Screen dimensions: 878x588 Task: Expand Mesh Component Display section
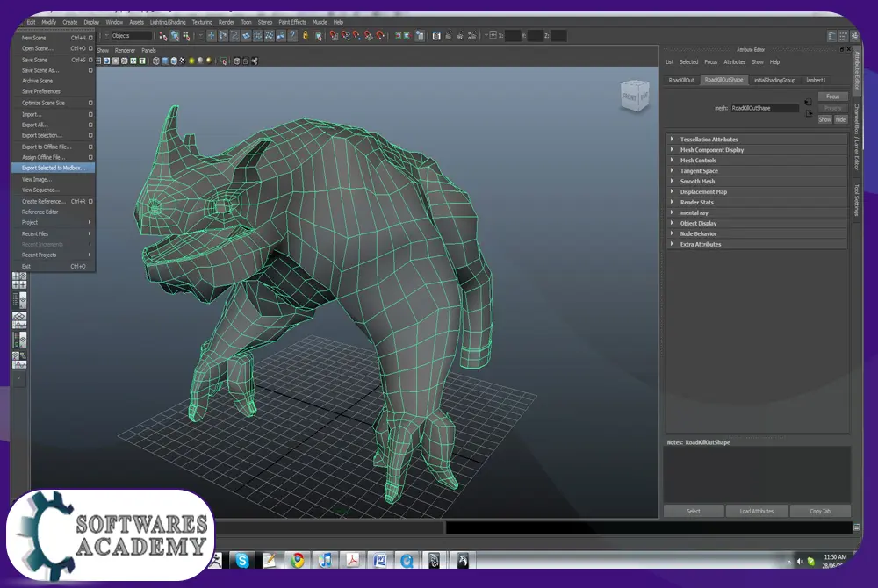click(x=757, y=150)
